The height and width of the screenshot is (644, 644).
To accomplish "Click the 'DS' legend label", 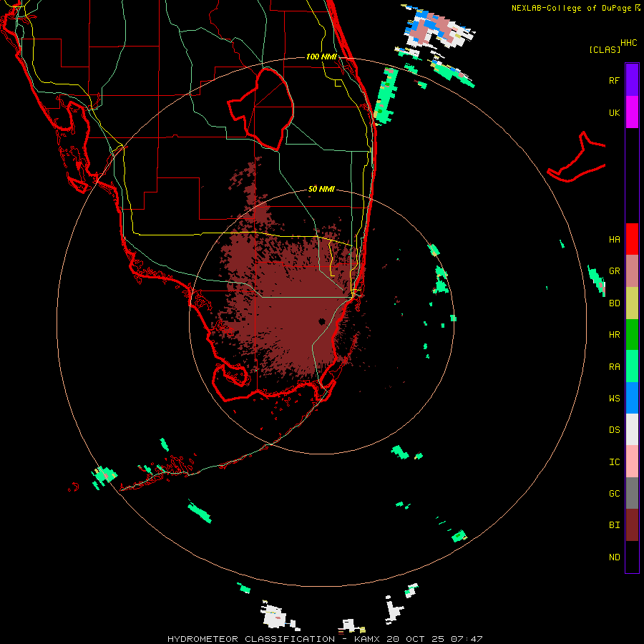I will coord(615,430).
